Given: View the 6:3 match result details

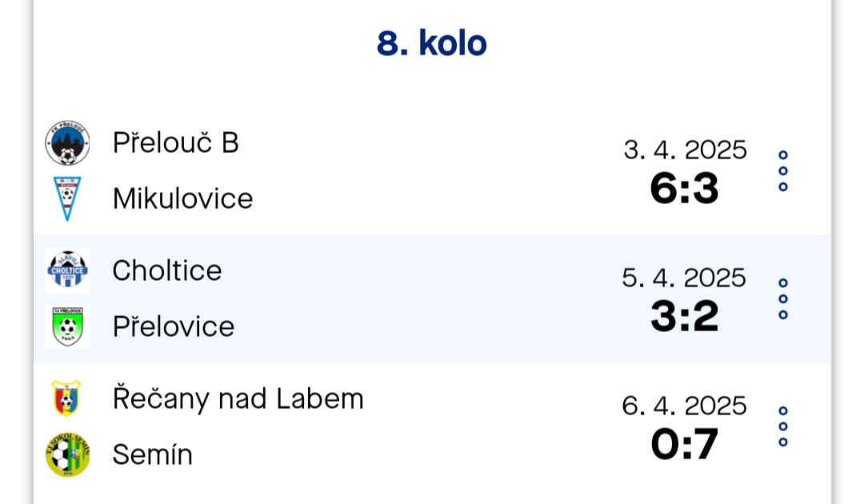Looking at the screenshot, I should [x=684, y=188].
